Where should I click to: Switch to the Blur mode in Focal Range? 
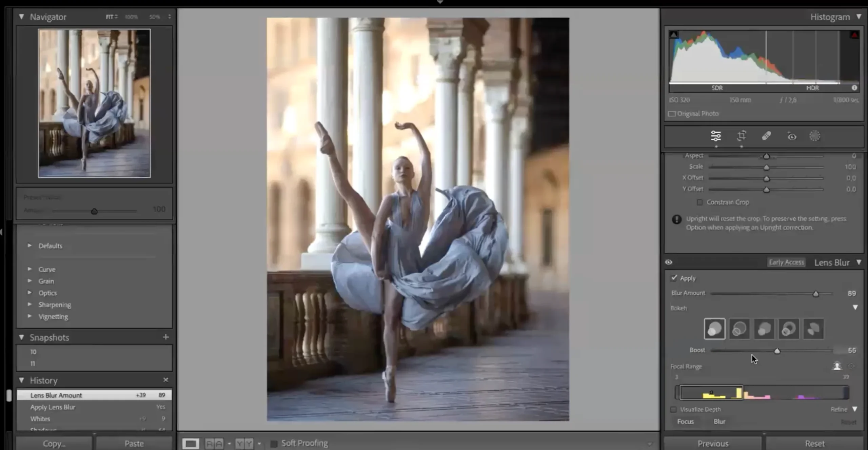719,422
